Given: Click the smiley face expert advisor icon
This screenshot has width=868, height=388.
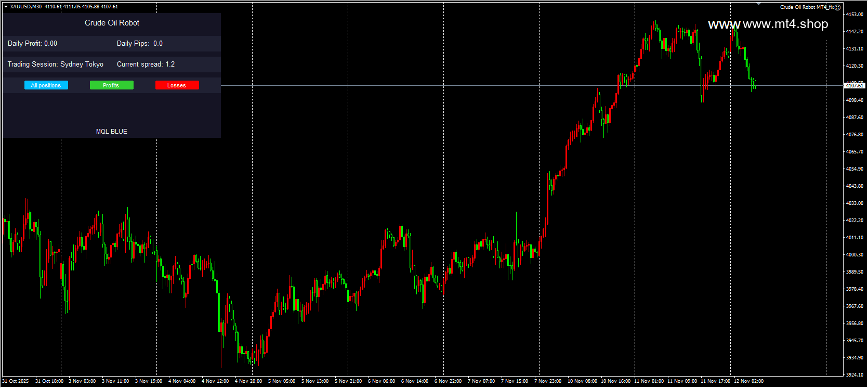Looking at the screenshot, I should (x=838, y=7).
